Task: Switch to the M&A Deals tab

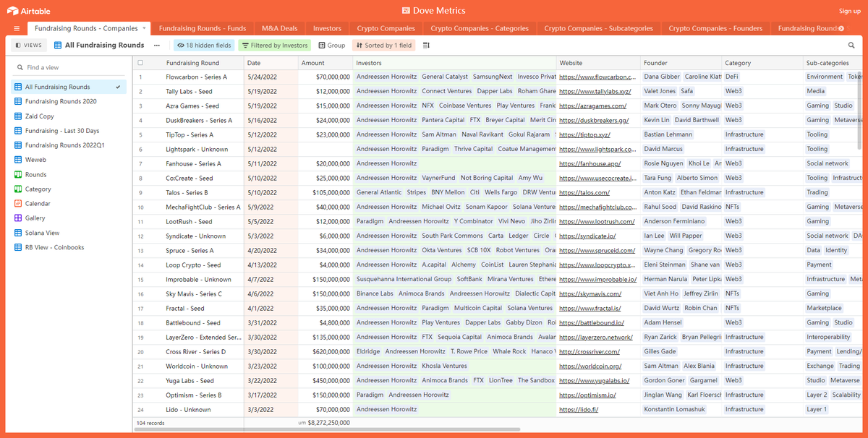Action: pos(279,28)
